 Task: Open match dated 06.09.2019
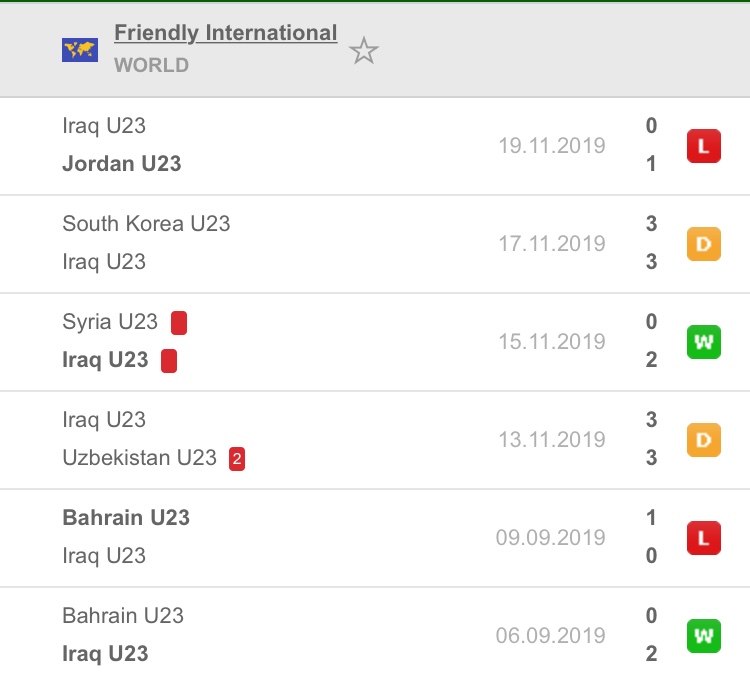pos(375,634)
